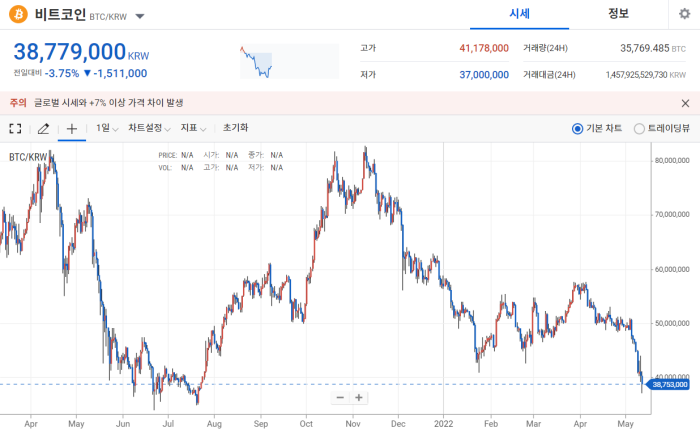Open the 차트설정 dropdown
This screenshot has height=433, width=700.
(x=149, y=128)
